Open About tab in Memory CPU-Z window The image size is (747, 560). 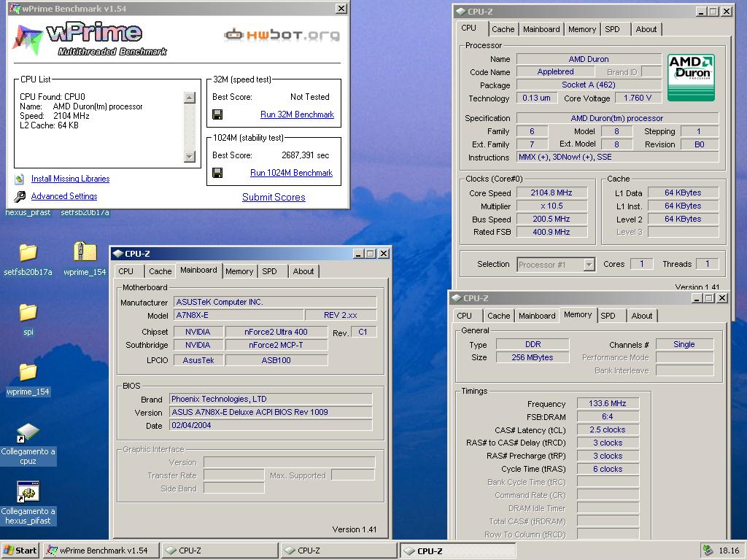click(642, 316)
